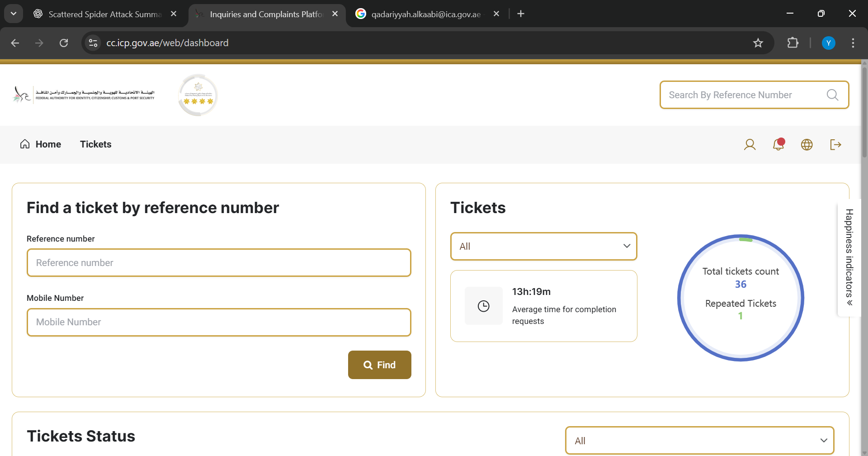Click the ICP authority logo
The width and height of the screenshot is (868, 456).
pyautogui.click(x=84, y=95)
